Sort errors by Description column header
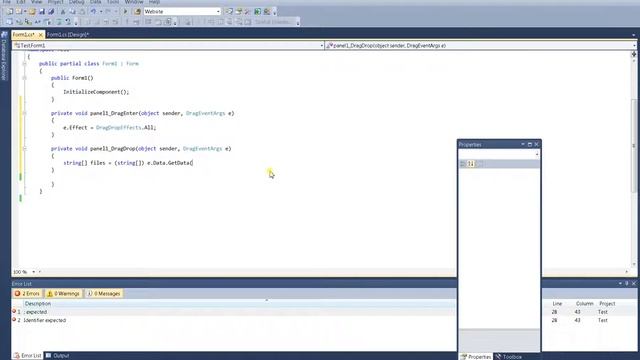This screenshot has width=640, height=360. [x=38, y=304]
